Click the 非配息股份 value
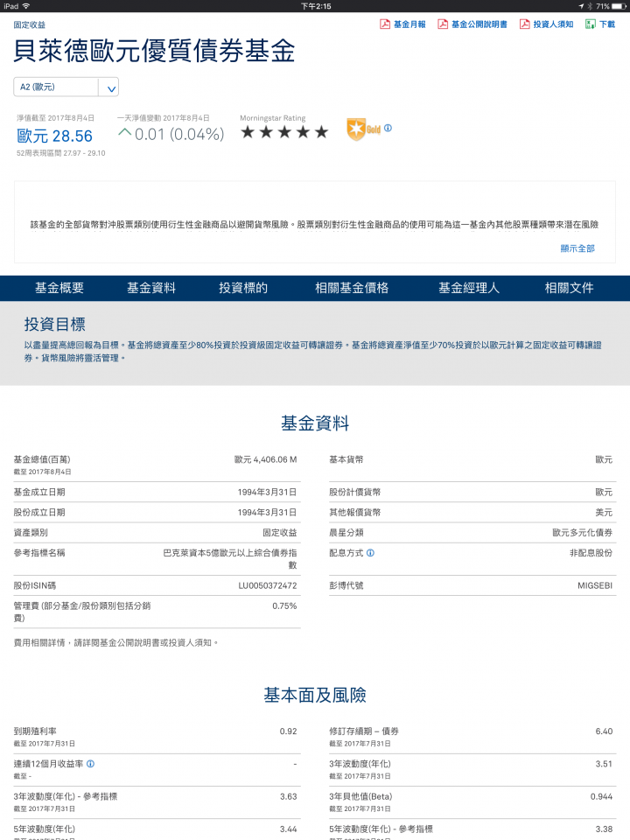630x840 pixels. point(591,553)
